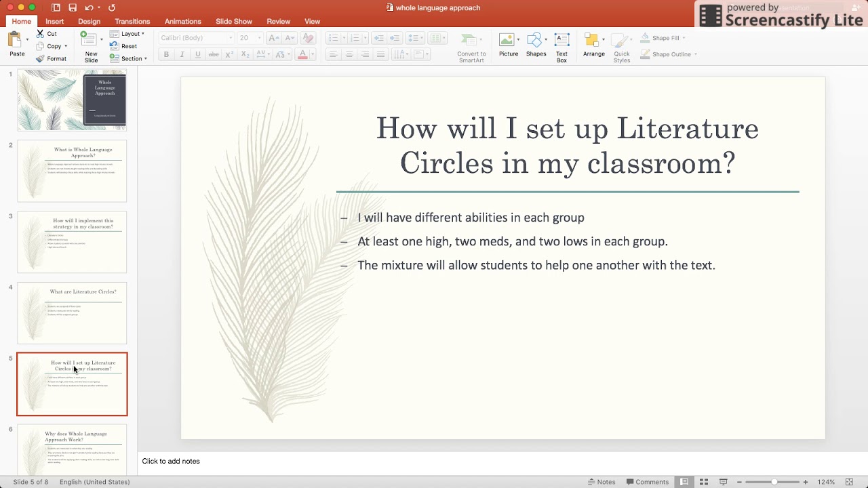Apply the font color red A
This screenshot has height=488, width=868.
(x=302, y=54)
